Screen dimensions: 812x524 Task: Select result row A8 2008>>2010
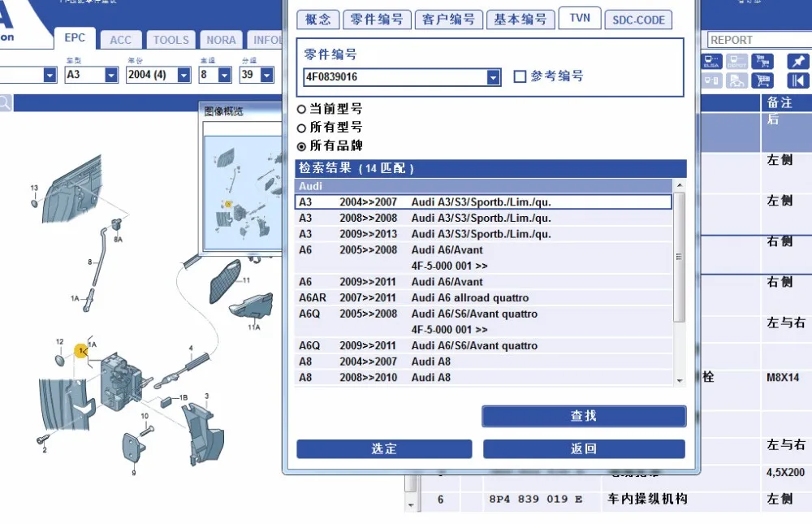(x=483, y=378)
